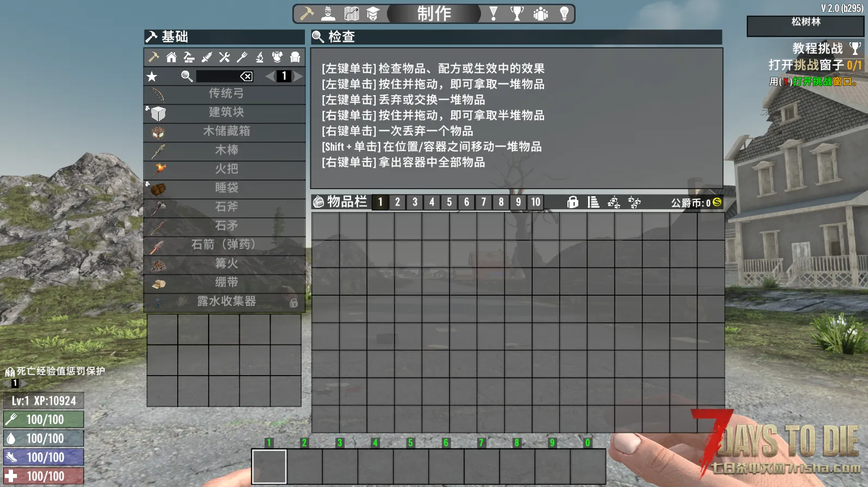Switch to inventory page 5 tab
This screenshot has height=487, width=868.
tap(449, 202)
